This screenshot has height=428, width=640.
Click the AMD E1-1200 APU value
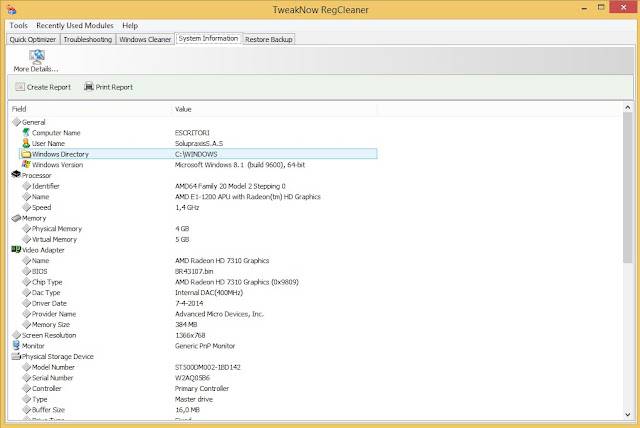[x=248, y=197]
